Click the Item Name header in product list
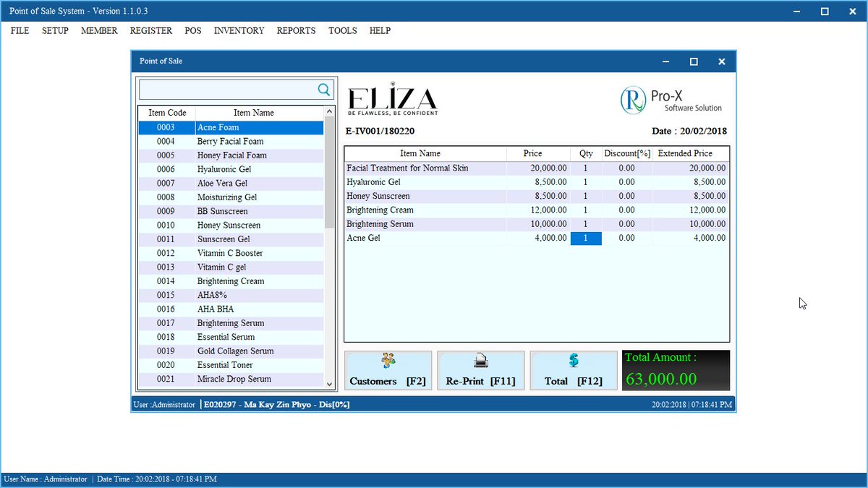Image resolution: width=868 pixels, height=488 pixels. coord(254,113)
